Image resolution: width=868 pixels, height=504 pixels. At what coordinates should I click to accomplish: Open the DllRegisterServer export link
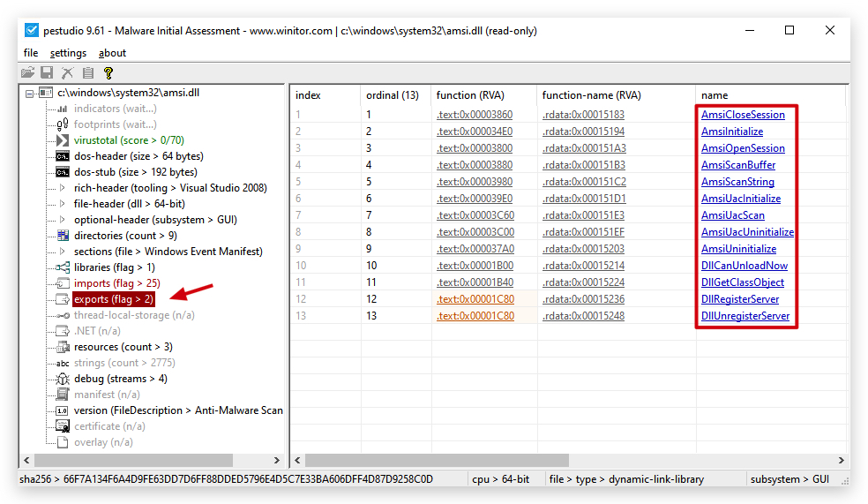point(740,299)
